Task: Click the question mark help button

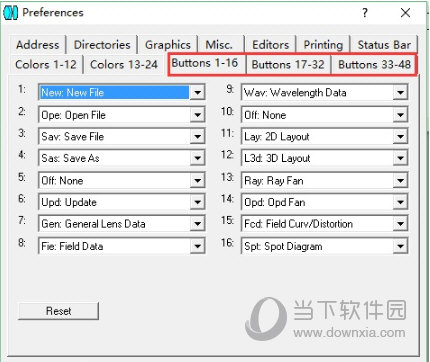Action: coord(365,13)
